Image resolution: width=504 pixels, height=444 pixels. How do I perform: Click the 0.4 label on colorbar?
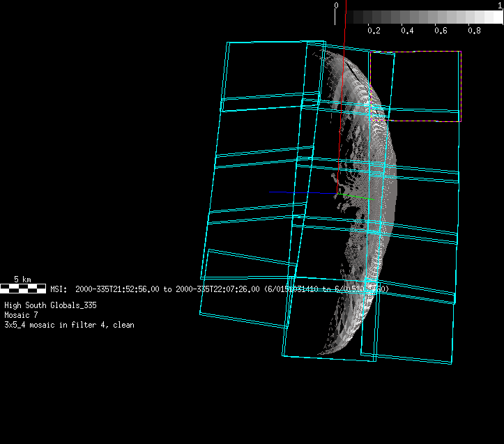407,31
